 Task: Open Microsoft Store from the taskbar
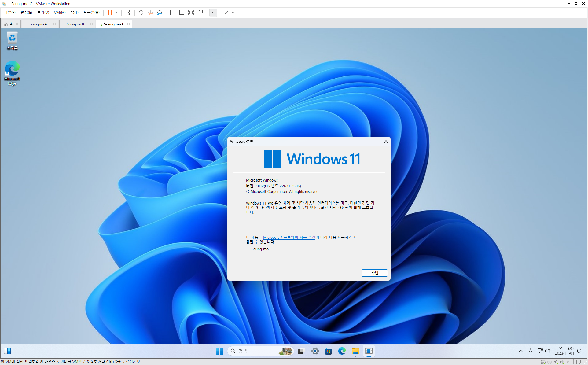[x=329, y=351]
